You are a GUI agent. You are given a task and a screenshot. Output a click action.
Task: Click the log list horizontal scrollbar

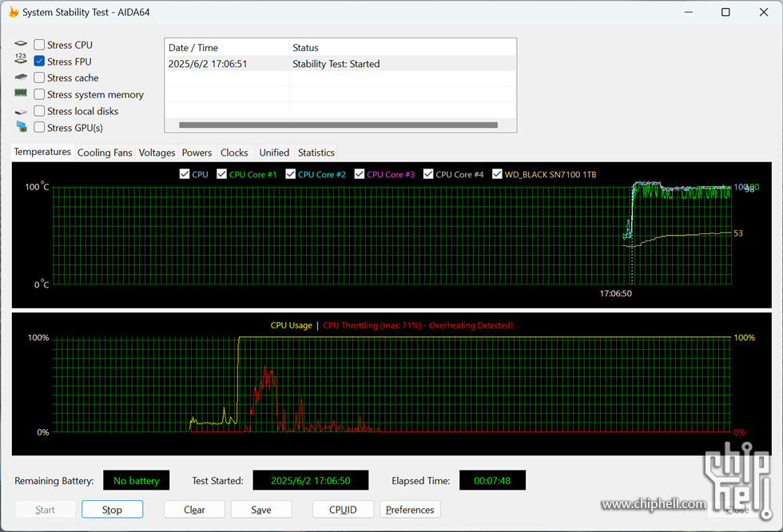click(338, 125)
